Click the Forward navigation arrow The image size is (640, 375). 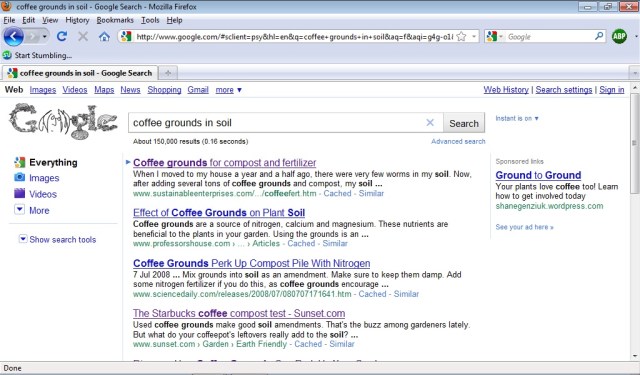pyautogui.click(x=32, y=37)
